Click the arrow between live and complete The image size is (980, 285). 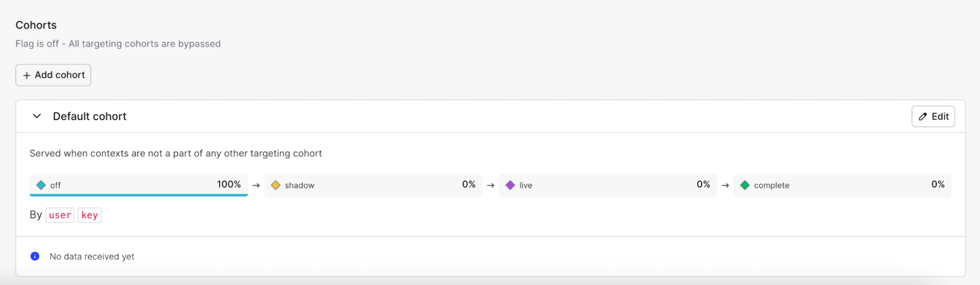pos(725,185)
